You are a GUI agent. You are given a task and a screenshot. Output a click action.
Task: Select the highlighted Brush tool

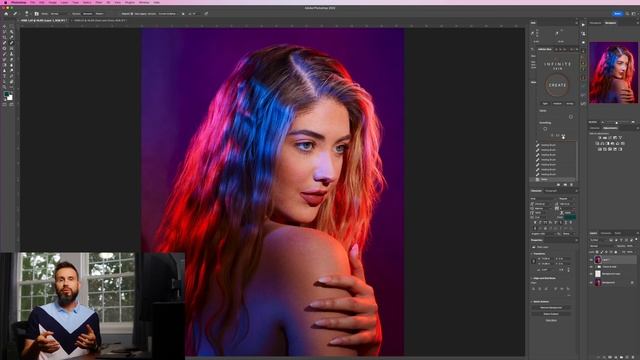point(11,43)
